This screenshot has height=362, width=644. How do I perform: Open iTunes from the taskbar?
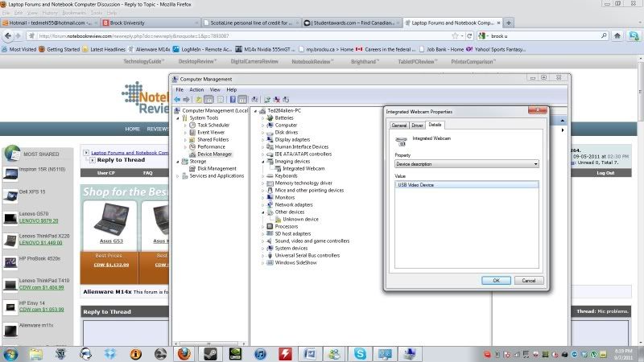pyautogui.click(x=260, y=353)
